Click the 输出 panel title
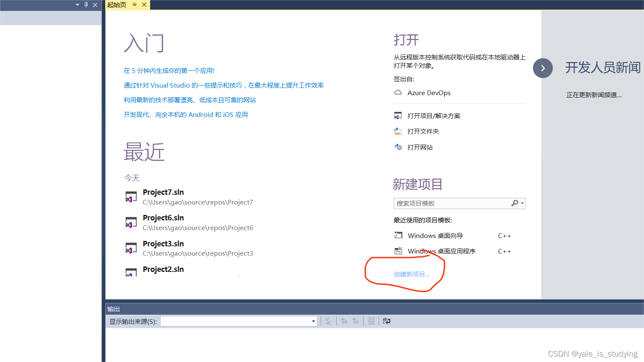The height and width of the screenshot is (362, 644). click(x=114, y=309)
